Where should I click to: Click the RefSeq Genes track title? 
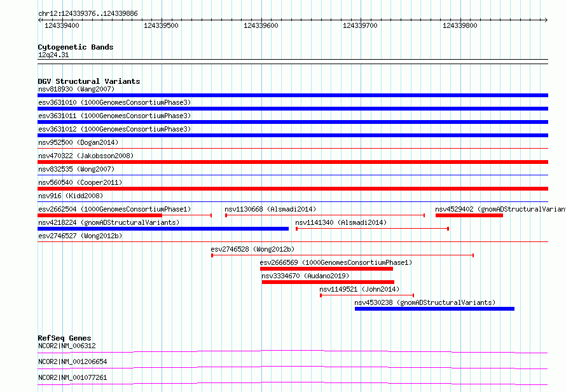64,338
